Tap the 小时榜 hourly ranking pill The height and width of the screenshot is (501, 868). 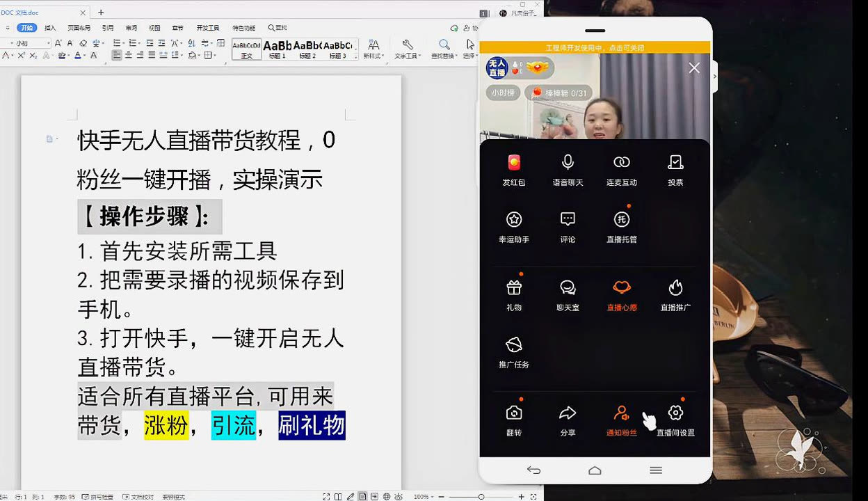tap(503, 93)
